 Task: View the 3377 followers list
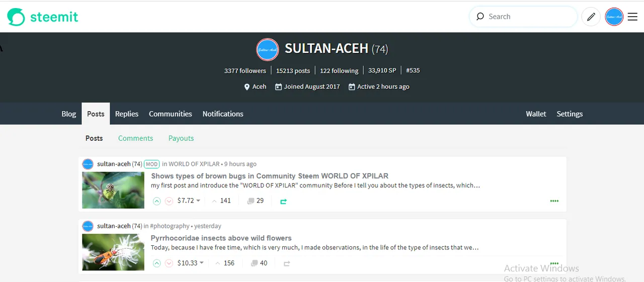245,71
